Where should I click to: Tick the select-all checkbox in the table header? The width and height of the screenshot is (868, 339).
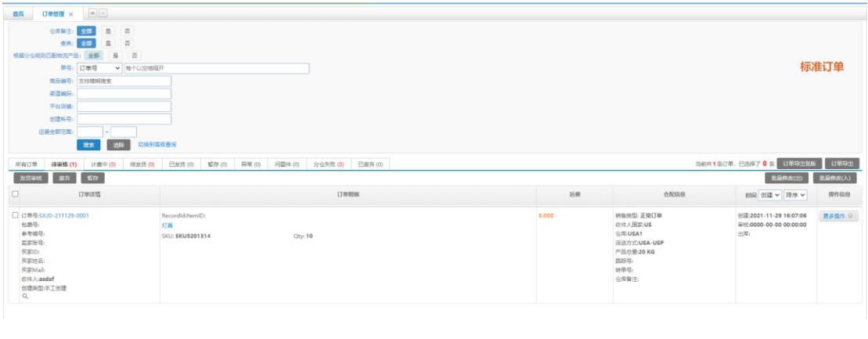[x=15, y=193]
